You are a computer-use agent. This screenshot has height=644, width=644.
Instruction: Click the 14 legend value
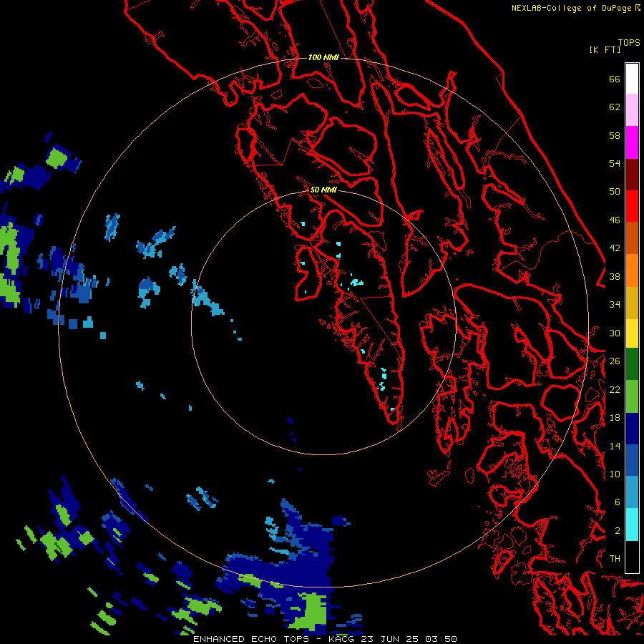615,446
